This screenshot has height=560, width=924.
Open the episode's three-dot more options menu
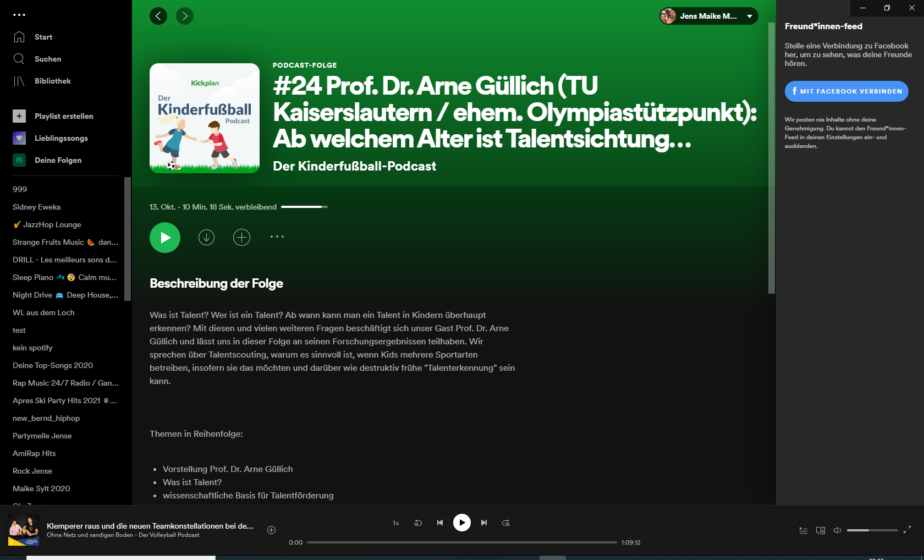click(277, 237)
